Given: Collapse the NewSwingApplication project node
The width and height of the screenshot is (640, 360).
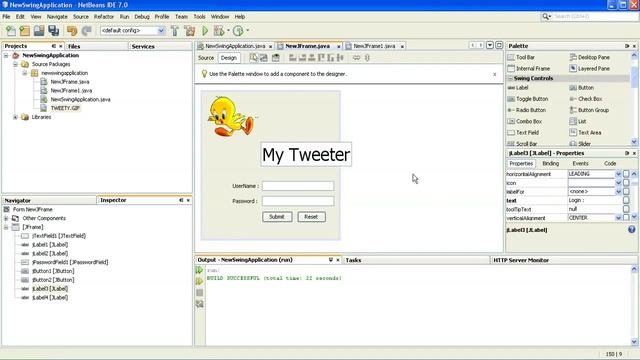Looking at the screenshot, I should pos(6,56).
